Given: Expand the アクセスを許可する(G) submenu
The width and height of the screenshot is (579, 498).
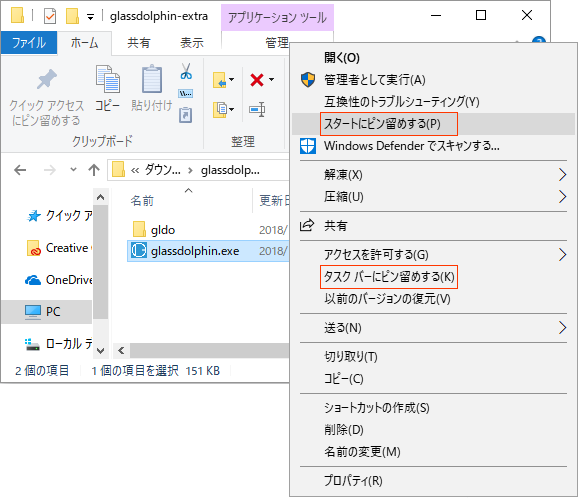Looking at the screenshot, I should point(562,254).
